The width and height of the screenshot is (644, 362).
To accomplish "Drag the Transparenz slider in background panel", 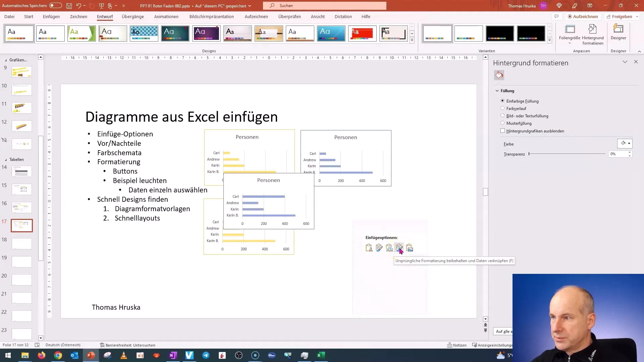I will [x=530, y=154].
